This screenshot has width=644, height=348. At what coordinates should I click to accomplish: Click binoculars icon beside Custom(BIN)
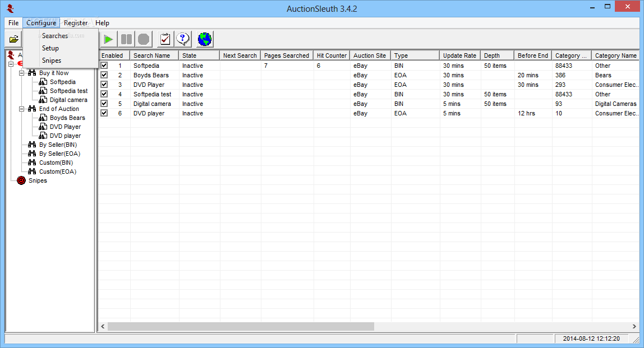pyautogui.click(x=32, y=163)
